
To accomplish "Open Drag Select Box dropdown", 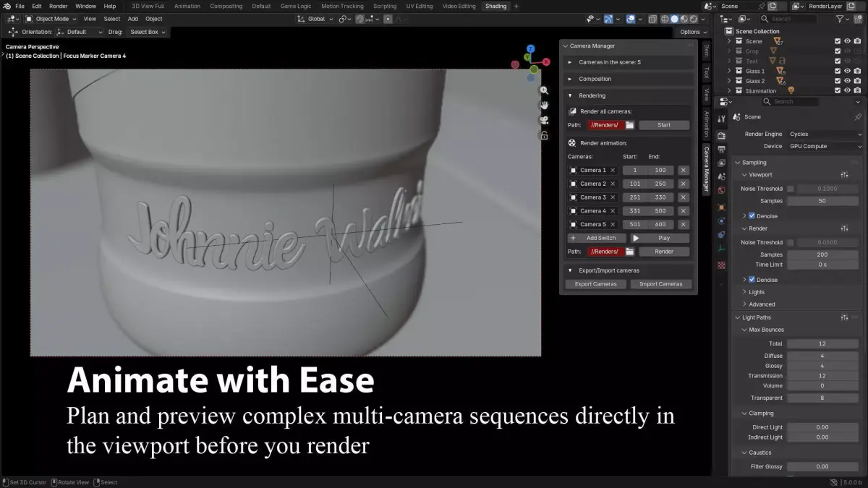I will click(x=147, y=32).
